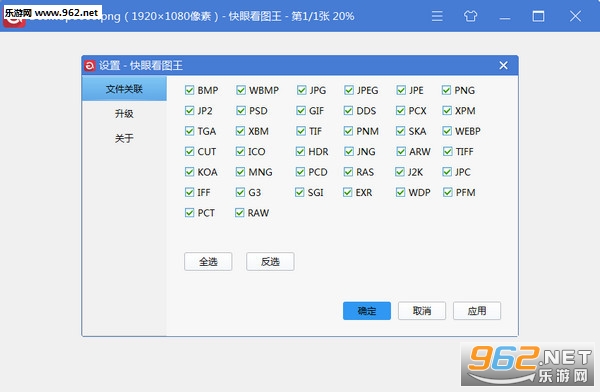Toggle the WBMP checkbox
Screen dimensions: 600x392
(x=241, y=90)
